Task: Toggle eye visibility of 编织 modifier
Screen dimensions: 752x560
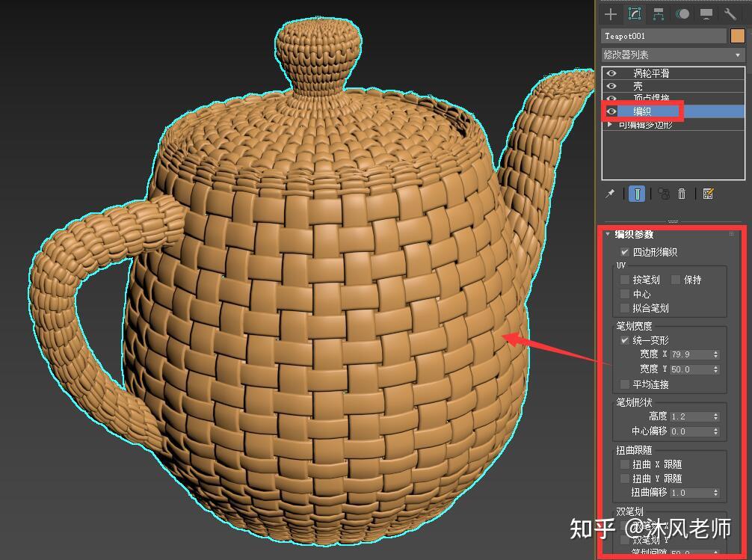Action: tap(611, 111)
